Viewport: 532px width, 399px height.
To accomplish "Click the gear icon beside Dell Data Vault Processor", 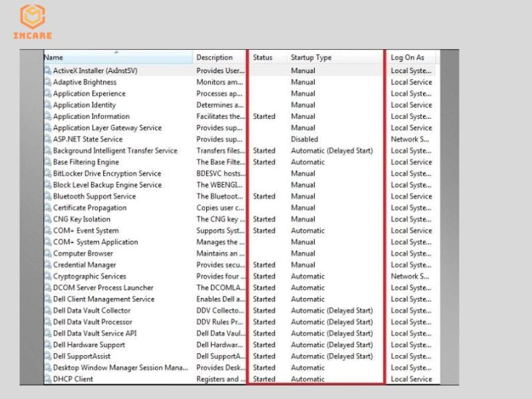I will [x=48, y=322].
